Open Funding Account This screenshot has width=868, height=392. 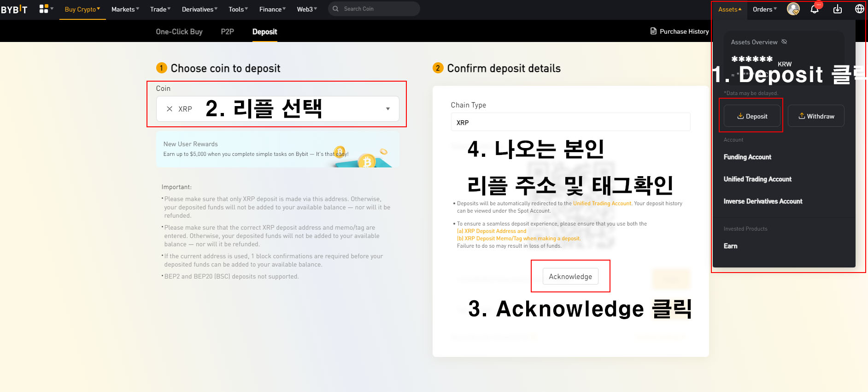[x=747, y=157]
